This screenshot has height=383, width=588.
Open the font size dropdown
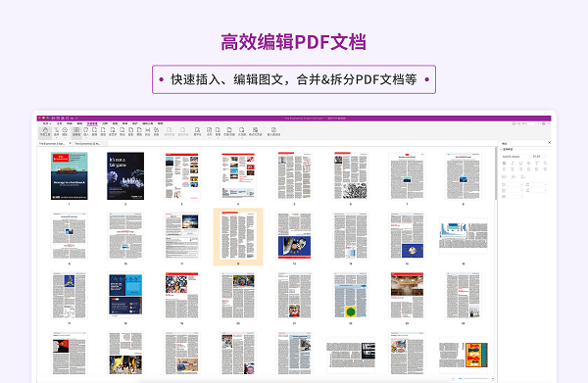coord(537,157)
